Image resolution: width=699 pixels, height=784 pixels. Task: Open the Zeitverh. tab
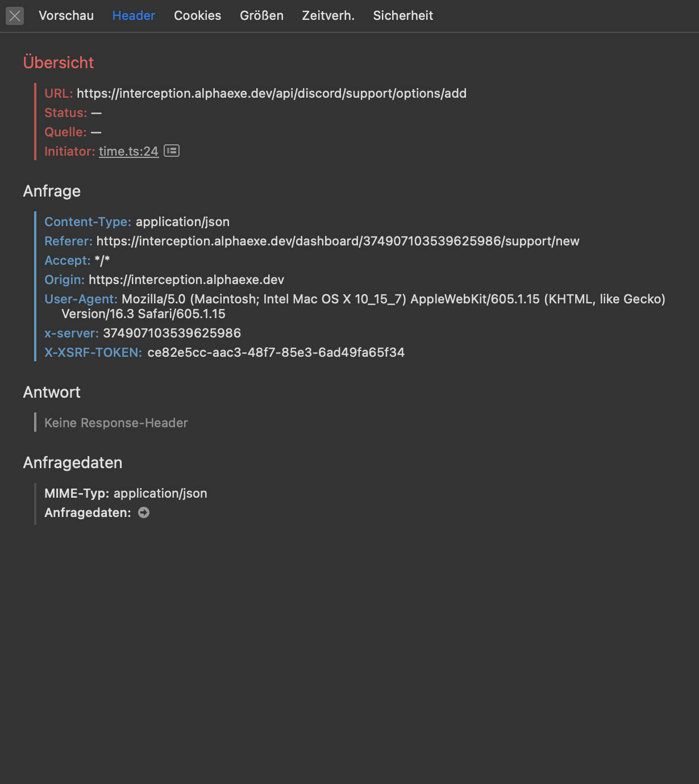pyautogui.click(x=328, y=16)
